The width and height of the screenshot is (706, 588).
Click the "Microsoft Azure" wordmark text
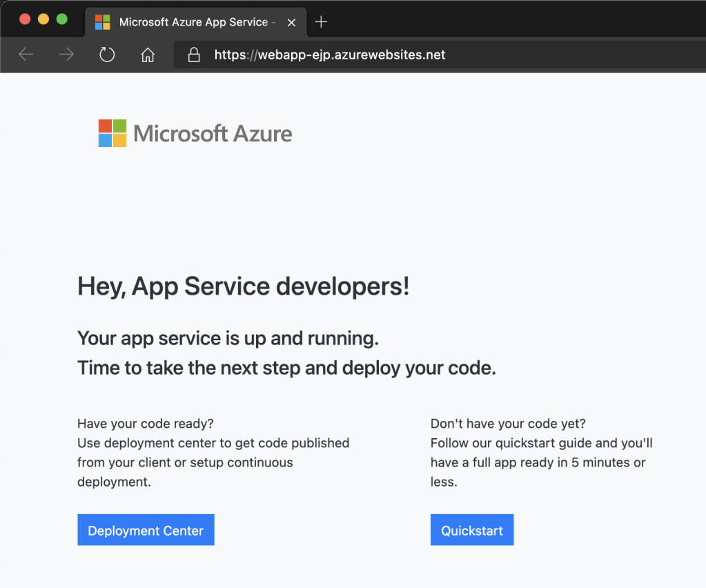(213, 133)
